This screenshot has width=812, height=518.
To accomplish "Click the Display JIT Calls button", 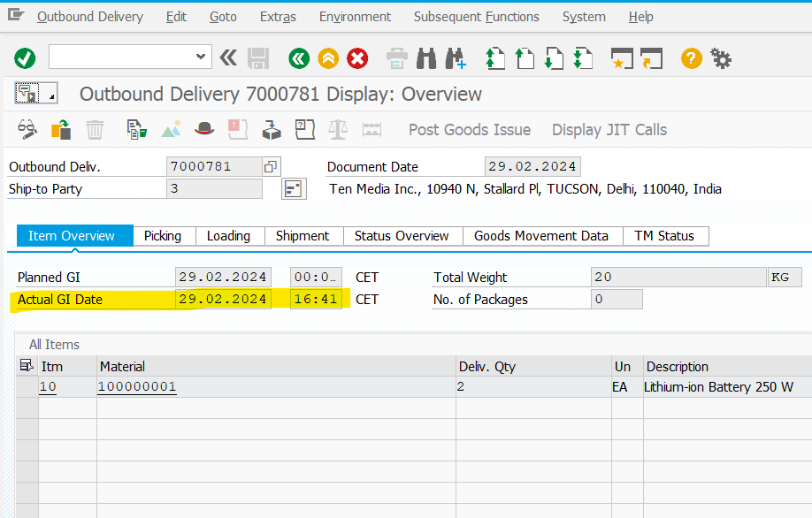I will (x=609, y=130).
